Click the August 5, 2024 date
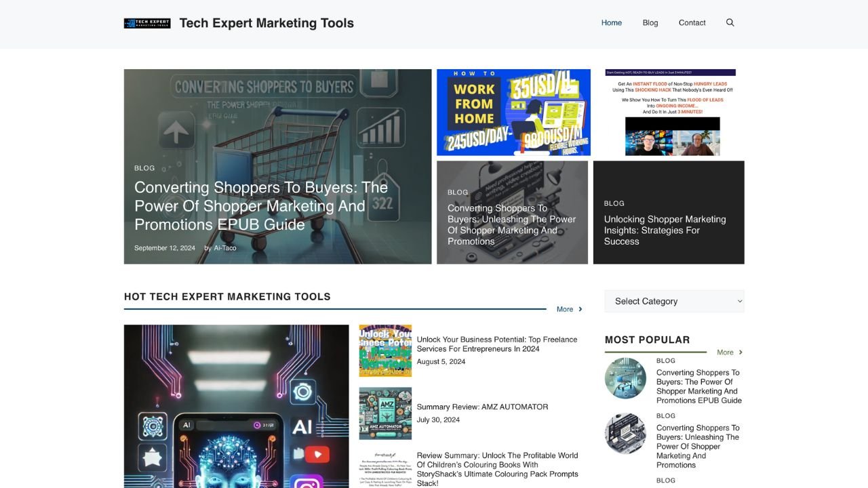 [x=441, y=362]
